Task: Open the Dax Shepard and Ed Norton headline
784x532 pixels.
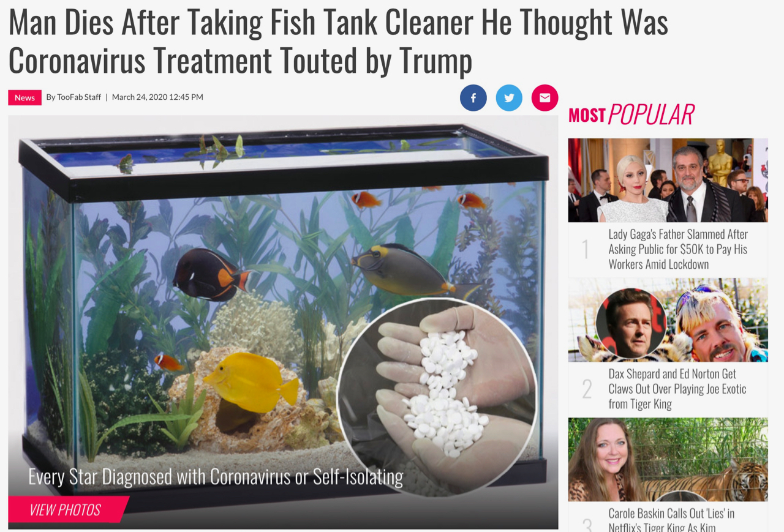Action: 677,389
